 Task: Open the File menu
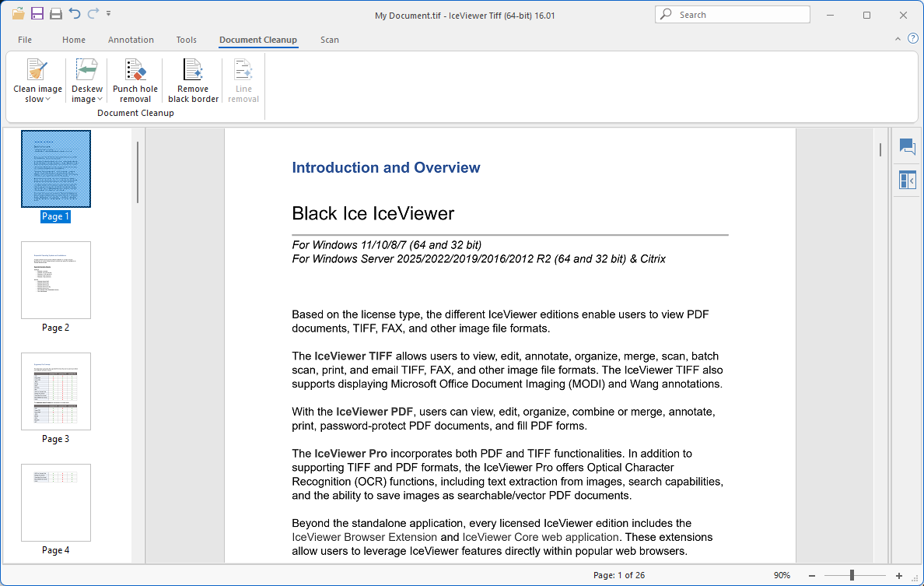point(25,40)
